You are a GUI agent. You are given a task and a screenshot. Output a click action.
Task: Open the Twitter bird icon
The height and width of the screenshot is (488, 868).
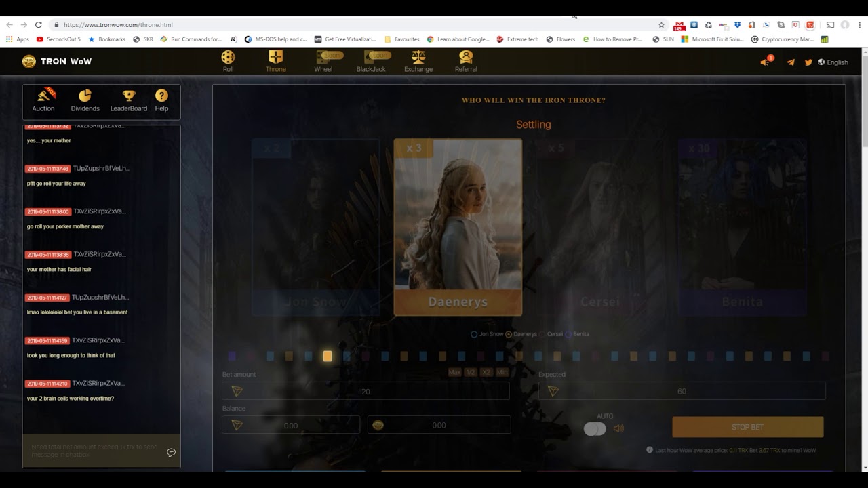pos(808,62)
